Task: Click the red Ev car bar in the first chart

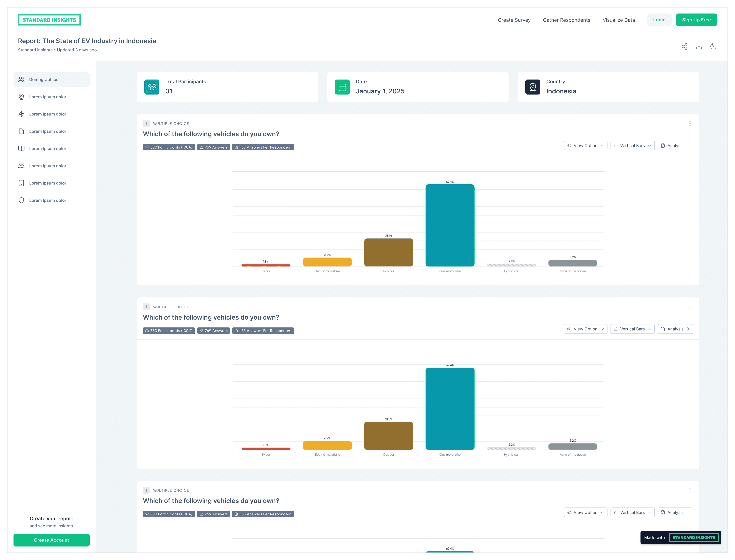Action: (x=266, y=265)
